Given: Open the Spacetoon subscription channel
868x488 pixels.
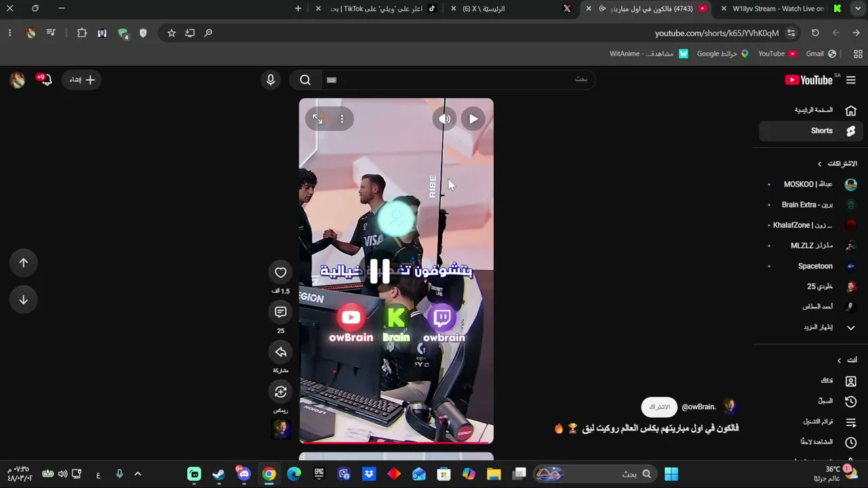Looking at the screenshot, I should tap(810, 266).
